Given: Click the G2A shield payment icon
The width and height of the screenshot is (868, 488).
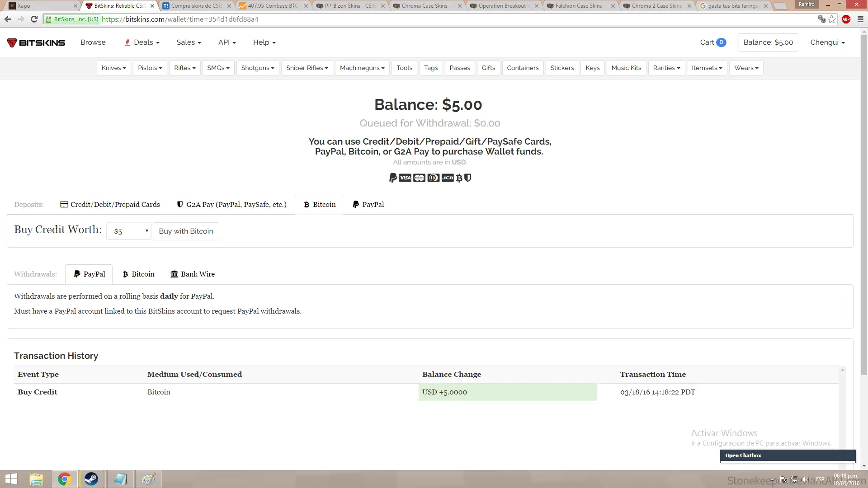Looking at the screenshot, I should coord(468,178).
